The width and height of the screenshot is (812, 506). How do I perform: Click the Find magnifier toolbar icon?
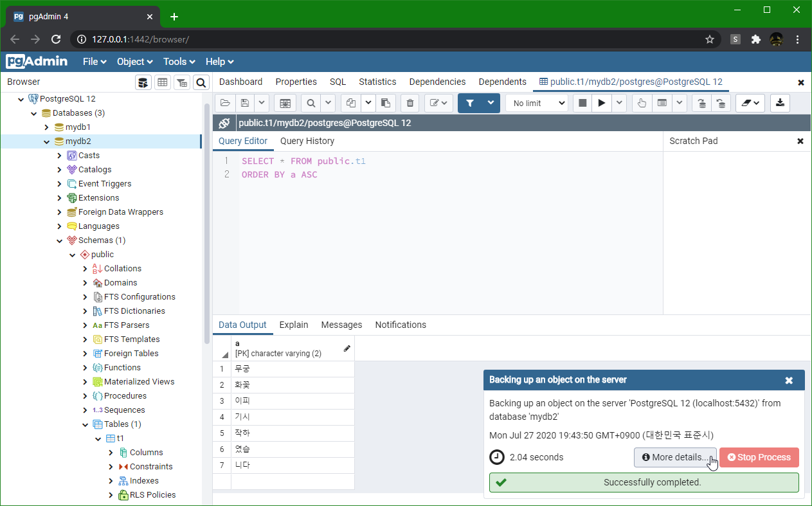pyautogui.click(x=311, y=103)
